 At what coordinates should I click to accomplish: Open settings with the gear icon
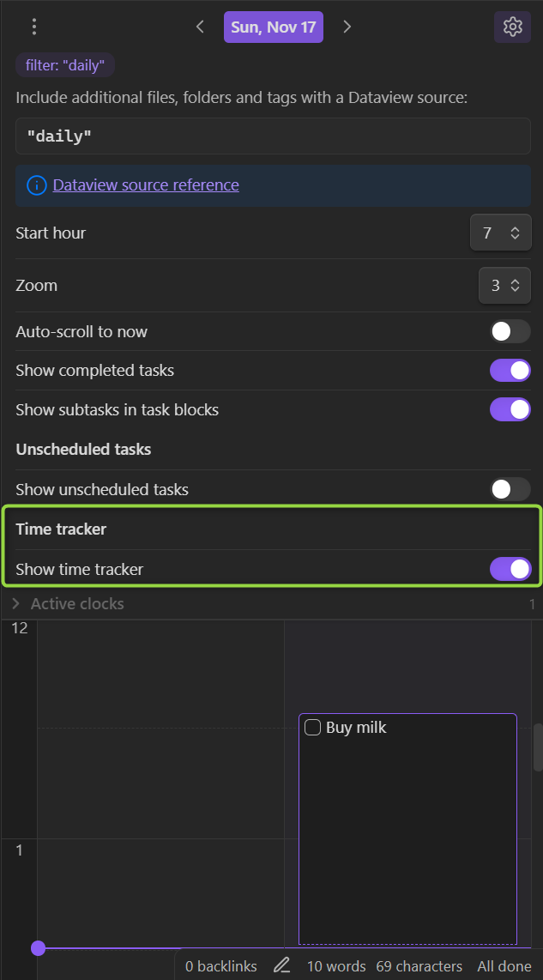512,27
